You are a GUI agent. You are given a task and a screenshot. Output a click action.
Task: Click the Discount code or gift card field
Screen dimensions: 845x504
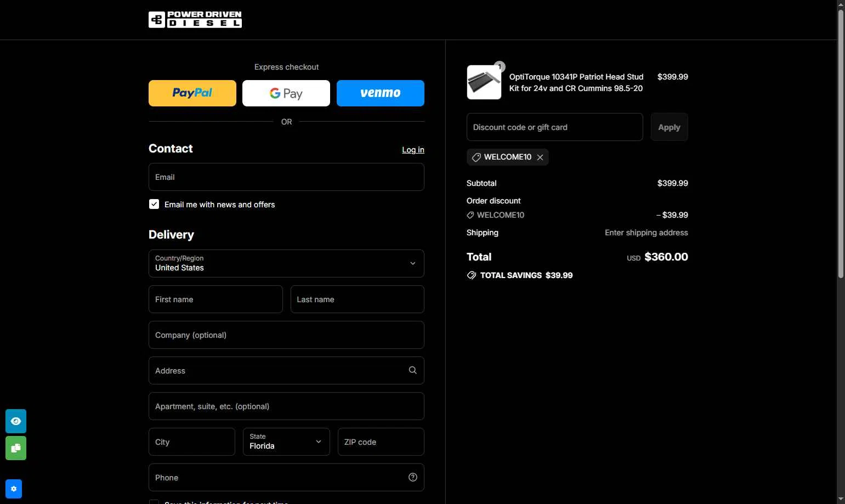555,127
